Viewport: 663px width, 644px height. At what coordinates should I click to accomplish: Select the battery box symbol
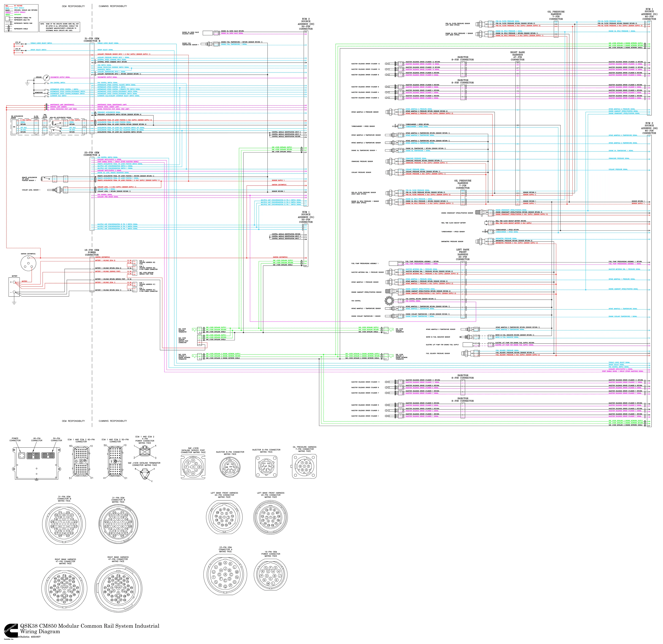point(15,287)
